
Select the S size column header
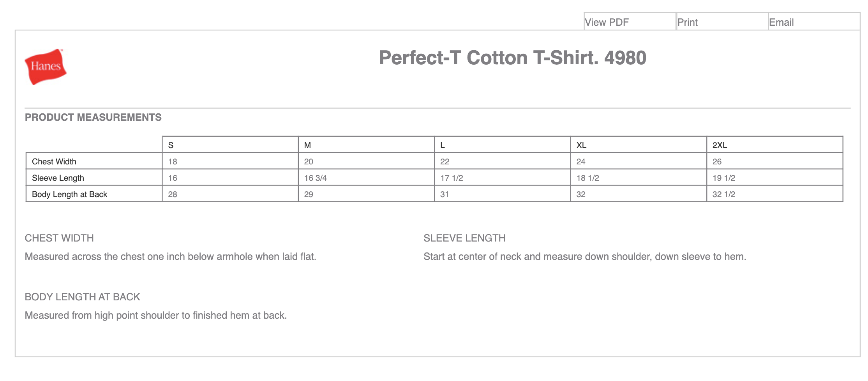coord(230,145)
